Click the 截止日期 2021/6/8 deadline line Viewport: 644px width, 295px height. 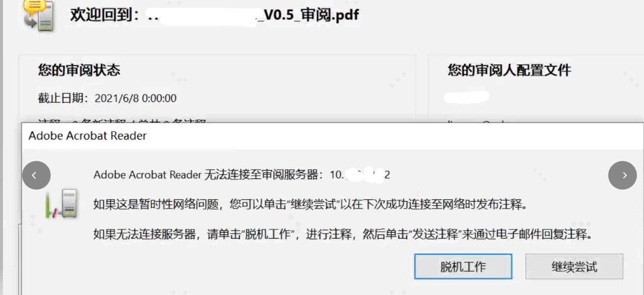107,98
